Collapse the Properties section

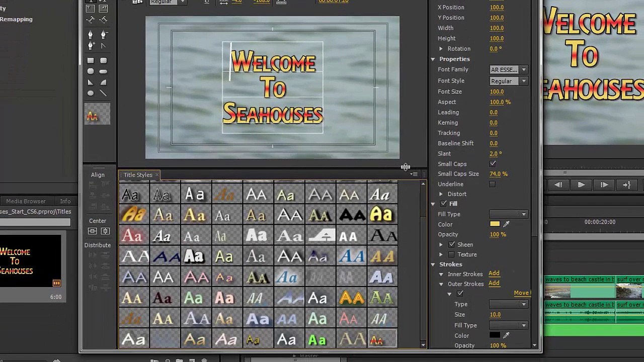point(433,59)
